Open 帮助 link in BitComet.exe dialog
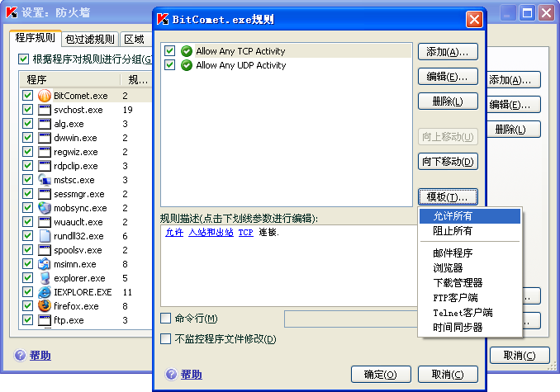This screenshot has height=392, width=560. 191,375
